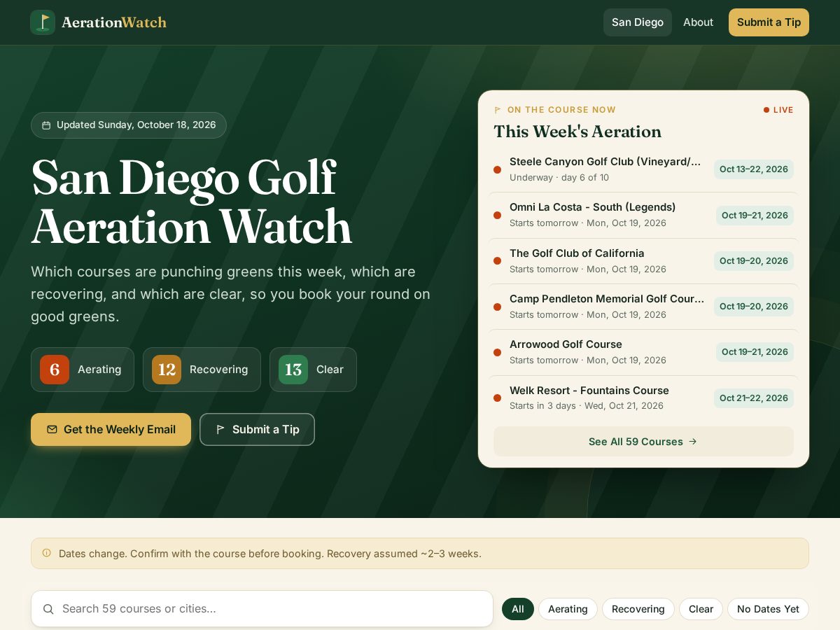Click the red status dot for The Golf Club of California
840x630 pixels.
click(497, 260)
